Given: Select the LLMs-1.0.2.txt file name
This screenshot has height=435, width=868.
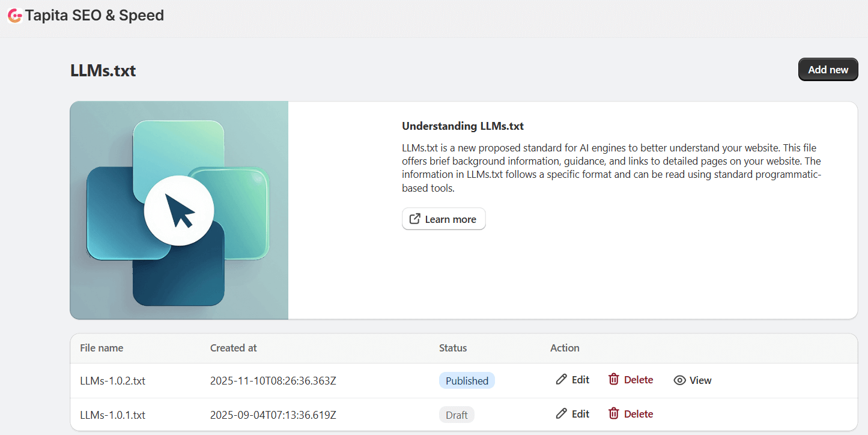Looking at the screenshot, I should click(112, 380).
